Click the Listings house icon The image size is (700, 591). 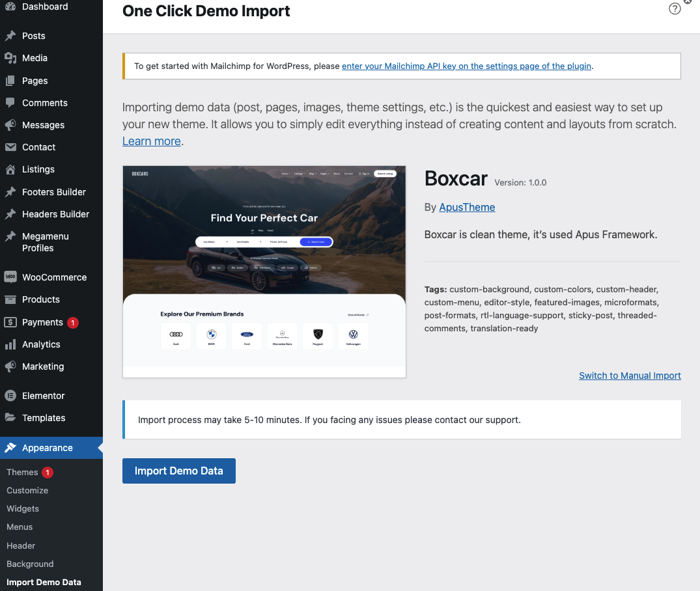[x=10, y=169]
